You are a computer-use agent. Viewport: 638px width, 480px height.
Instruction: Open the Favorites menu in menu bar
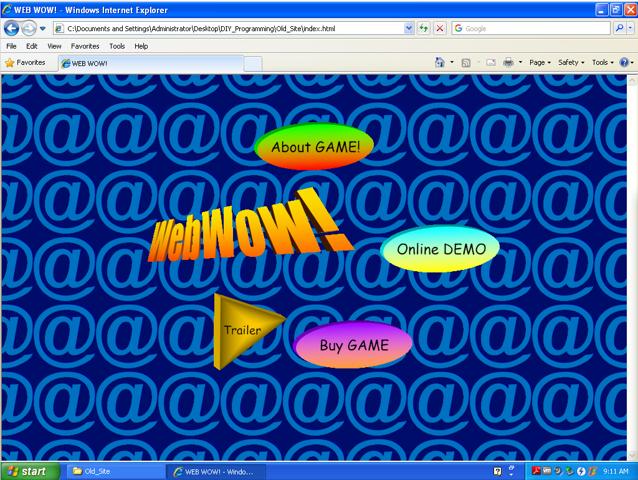pos(85,46)
